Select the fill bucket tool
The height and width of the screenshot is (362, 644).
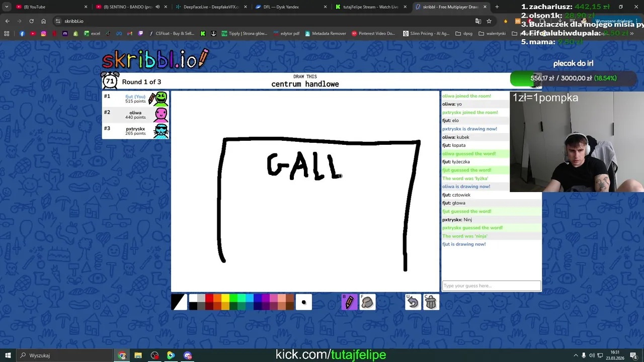point(367,302)
